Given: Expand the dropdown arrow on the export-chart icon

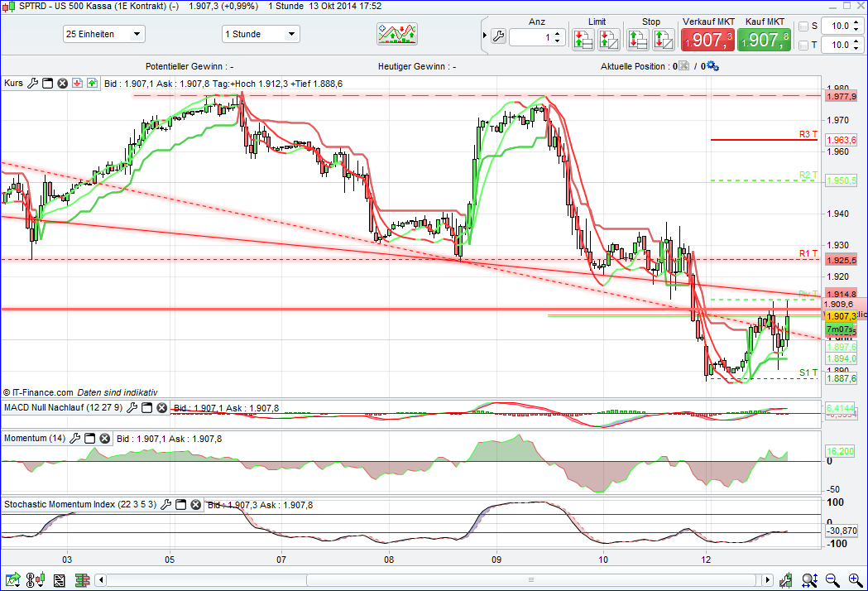Looking at the screenshot, I should click(x=17, y=585).
